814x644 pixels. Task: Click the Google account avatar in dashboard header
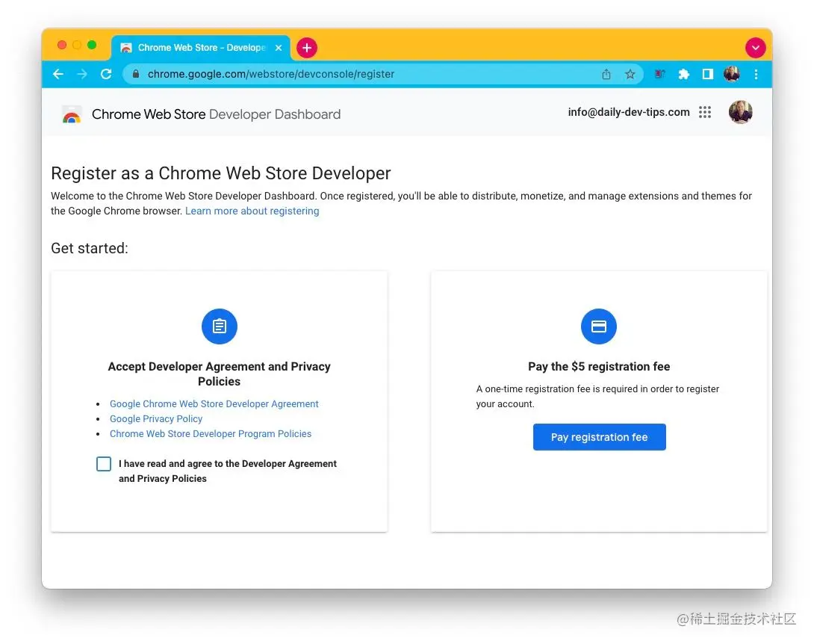click(740, 112)
